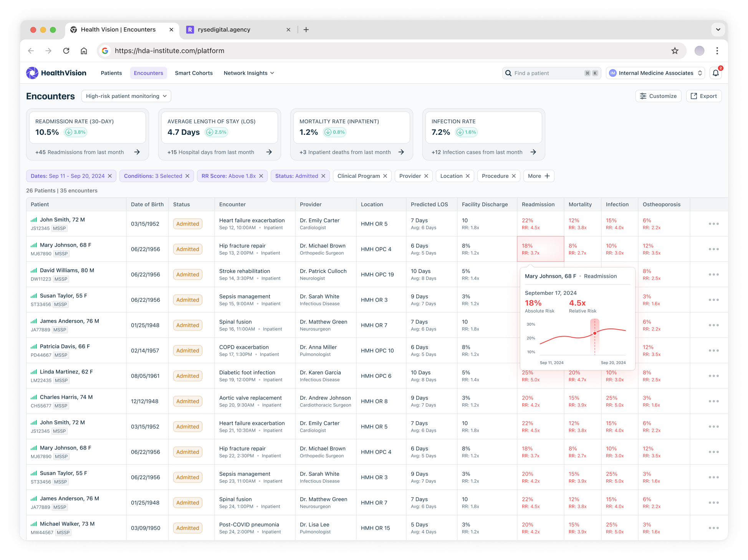
Task: Go to the Patients tab
Action: pyautogui.click(x=111, y=73)
